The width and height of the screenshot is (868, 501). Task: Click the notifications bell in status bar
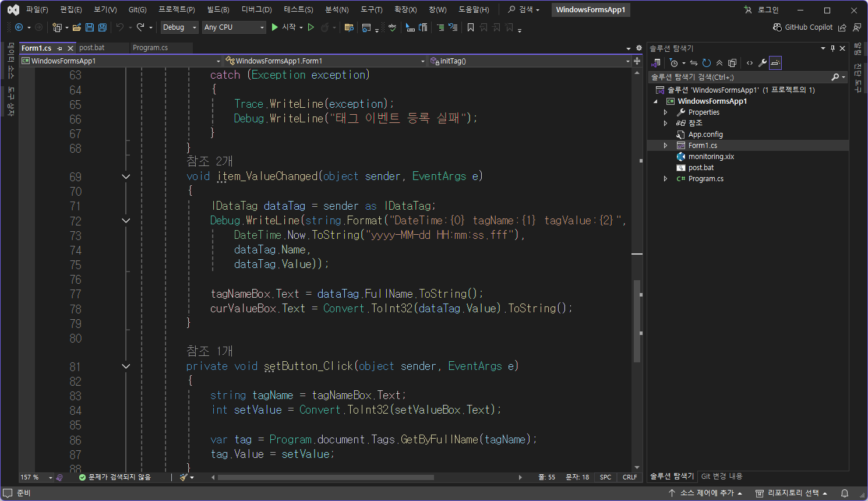(x=845, y=493)
